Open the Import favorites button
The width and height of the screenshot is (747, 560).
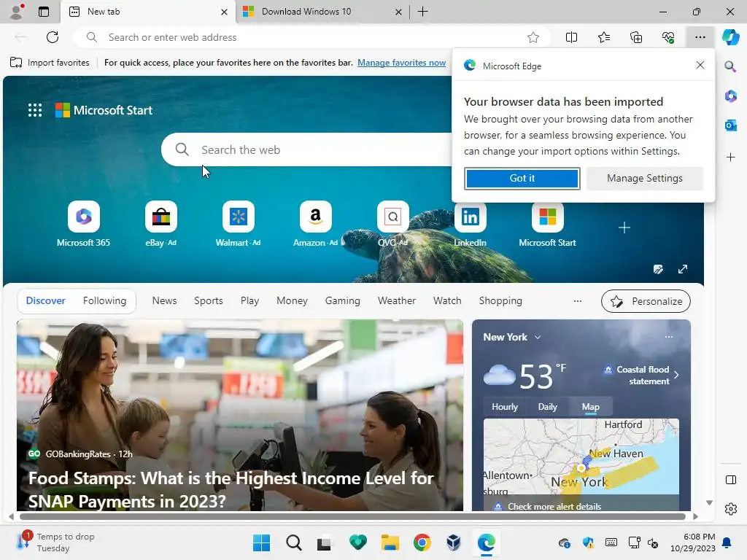[x=50, y=63]
